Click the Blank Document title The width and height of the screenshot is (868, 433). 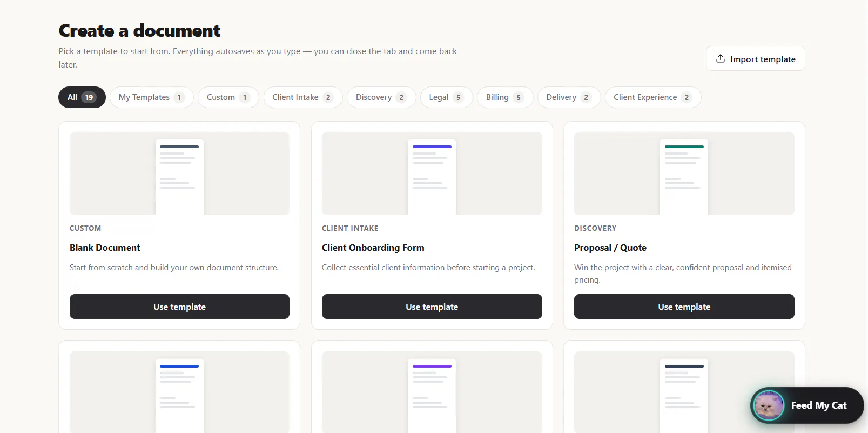click(x=105, y=248)
